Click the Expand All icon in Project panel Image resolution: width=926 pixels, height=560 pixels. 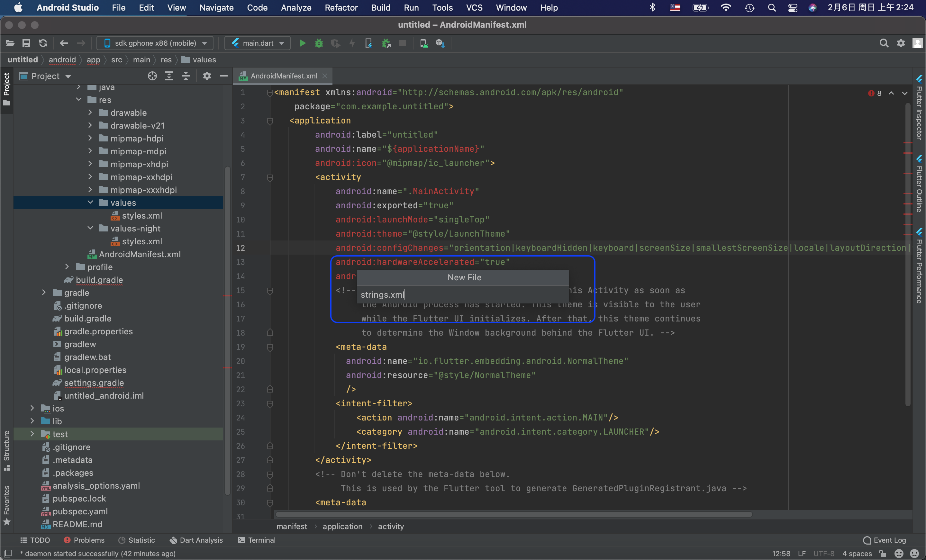[x=169, y=76]
